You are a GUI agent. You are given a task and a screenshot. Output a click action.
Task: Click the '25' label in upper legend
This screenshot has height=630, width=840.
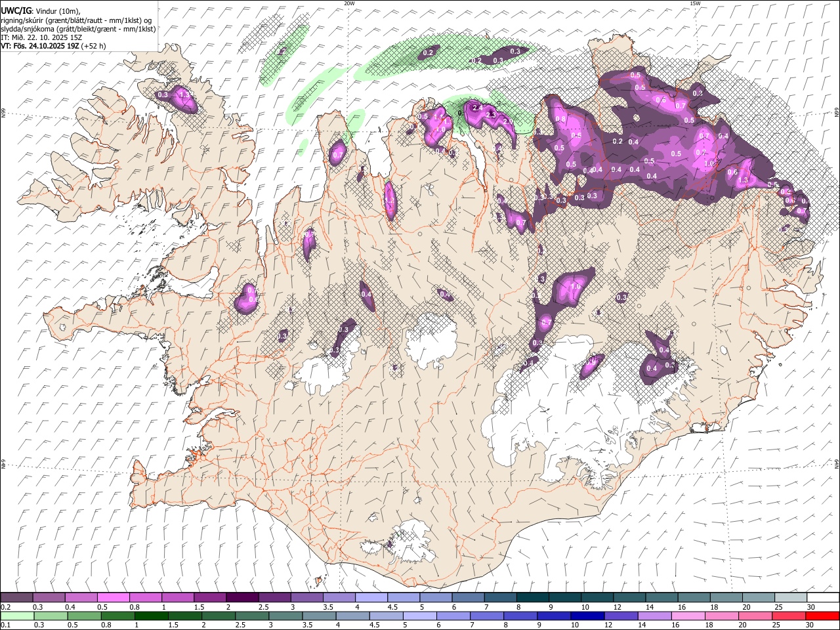(778, 607)
